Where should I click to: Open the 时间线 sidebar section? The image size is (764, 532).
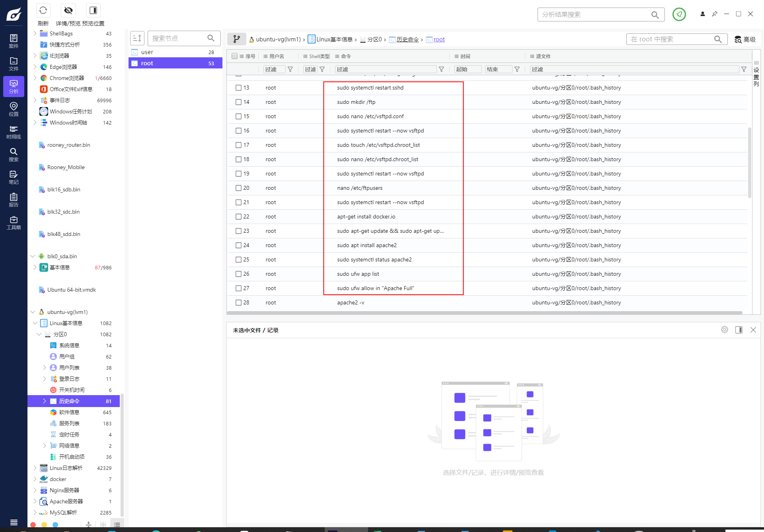(x=14, y=132)
